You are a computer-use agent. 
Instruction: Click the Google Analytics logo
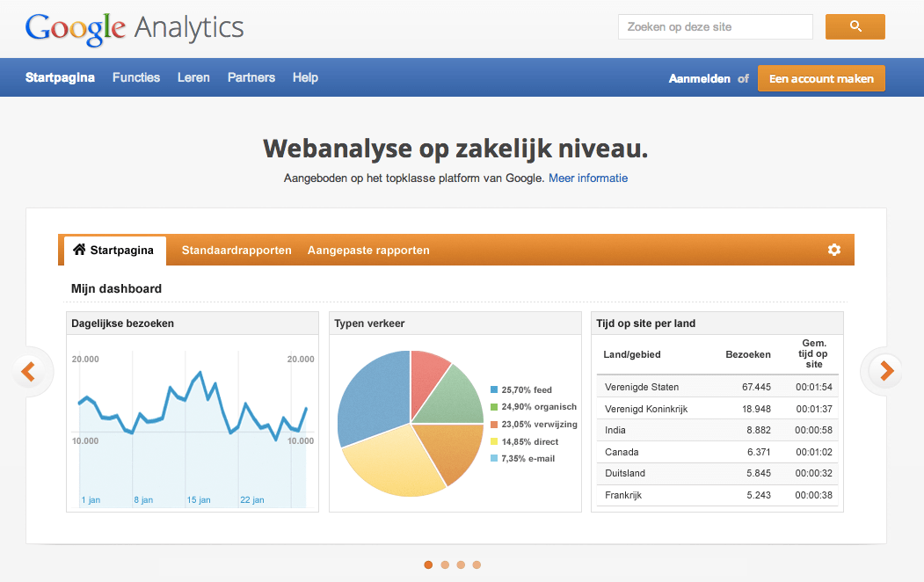click(135, 28)
